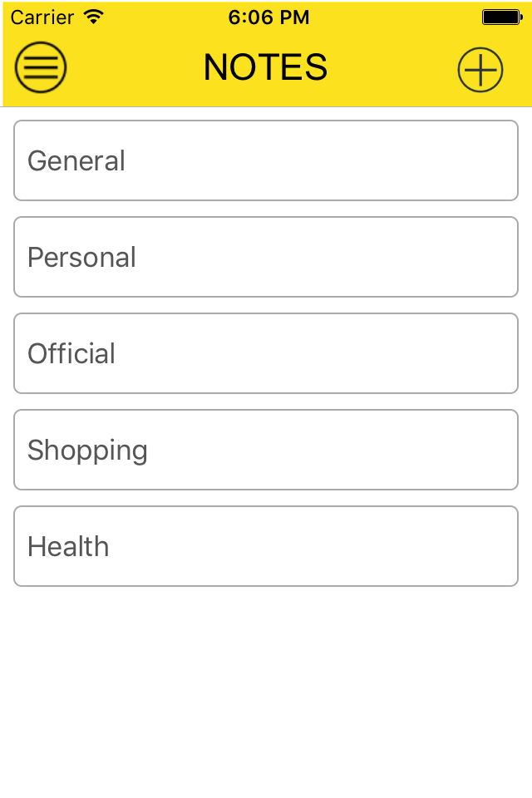Image resolution: width=532 pixels, height=798 pixels.
Task: Tap the circled plus button
Action: point(480,69)
